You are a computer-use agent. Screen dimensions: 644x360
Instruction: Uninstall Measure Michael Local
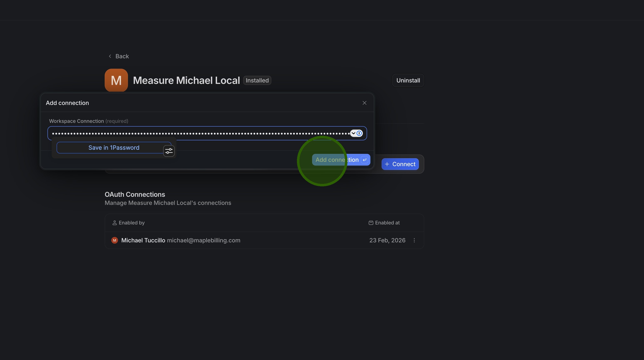[x=408, y=81]
